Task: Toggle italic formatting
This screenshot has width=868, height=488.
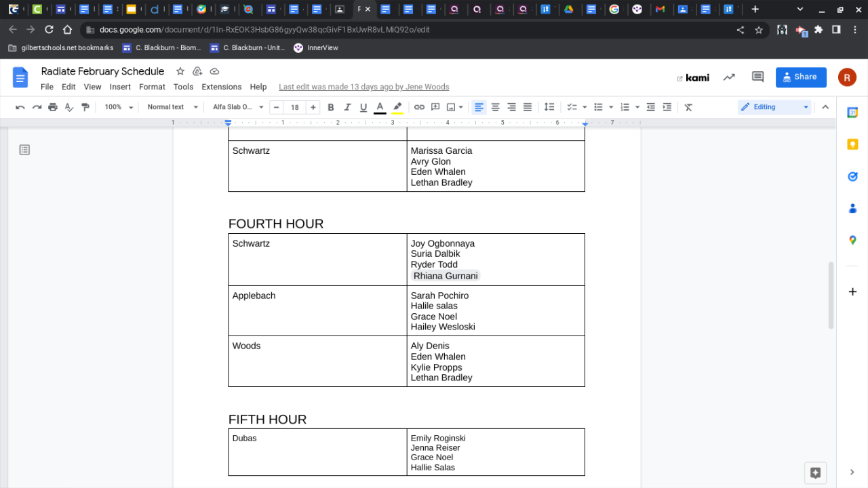Action: (347, 107)
